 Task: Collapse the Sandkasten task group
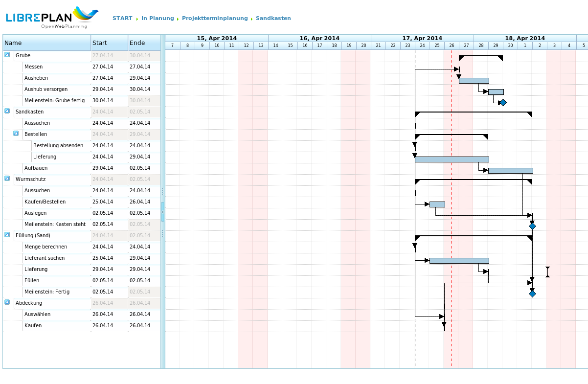(7, 111)
